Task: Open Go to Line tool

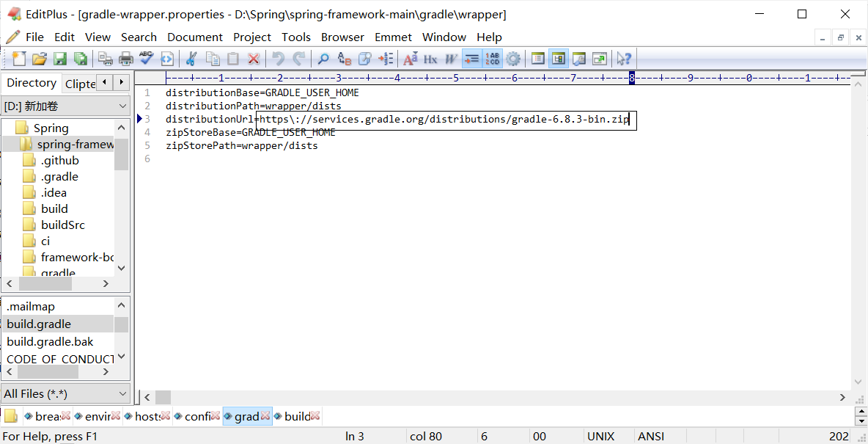Action: click(386, 58)
